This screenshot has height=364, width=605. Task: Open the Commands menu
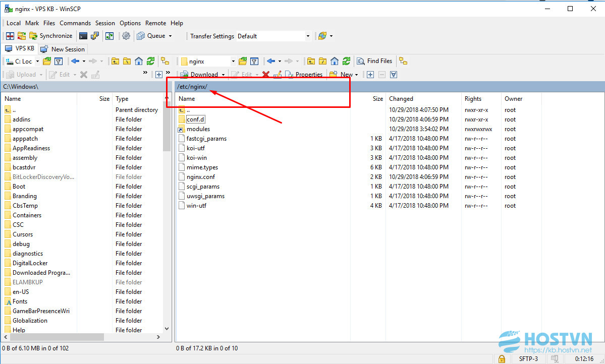(75, 23)
